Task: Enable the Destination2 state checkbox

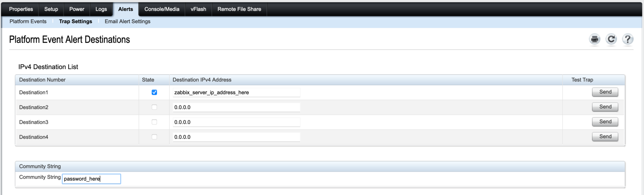Action: click(x=154, y=107)
